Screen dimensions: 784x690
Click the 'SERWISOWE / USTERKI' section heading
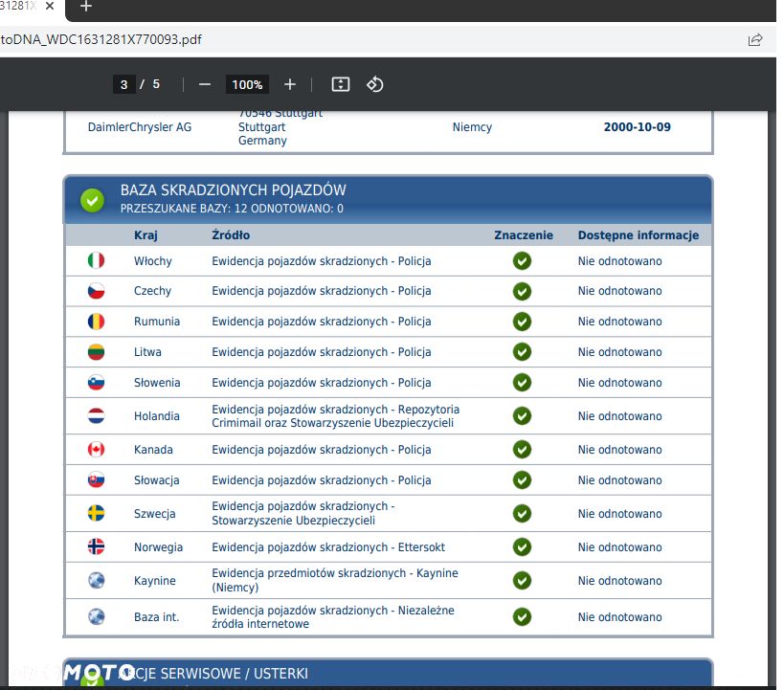pos(234,674)
